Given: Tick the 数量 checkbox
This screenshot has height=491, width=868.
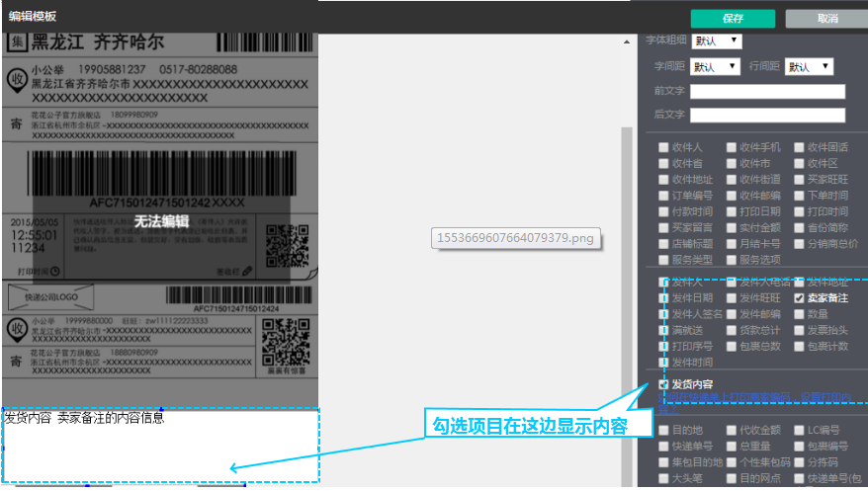Looking at the screenshot, I should point(799,314).
